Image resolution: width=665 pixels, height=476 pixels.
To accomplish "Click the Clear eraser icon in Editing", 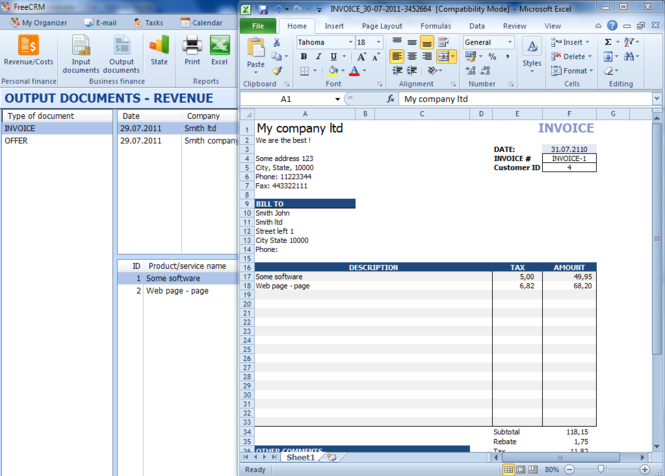I will click(609, 70).
